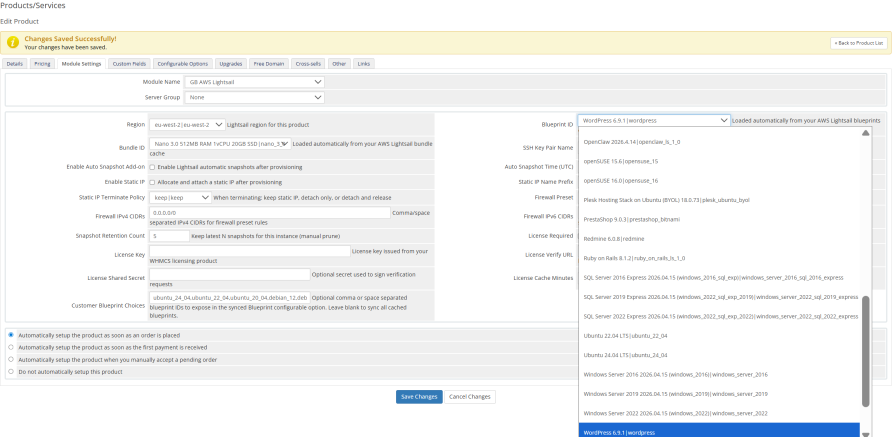892x437 pixels.
Task: Collapse the Blueprint ID dropdown
Action: pyautogui.click(x=654, y=121)
